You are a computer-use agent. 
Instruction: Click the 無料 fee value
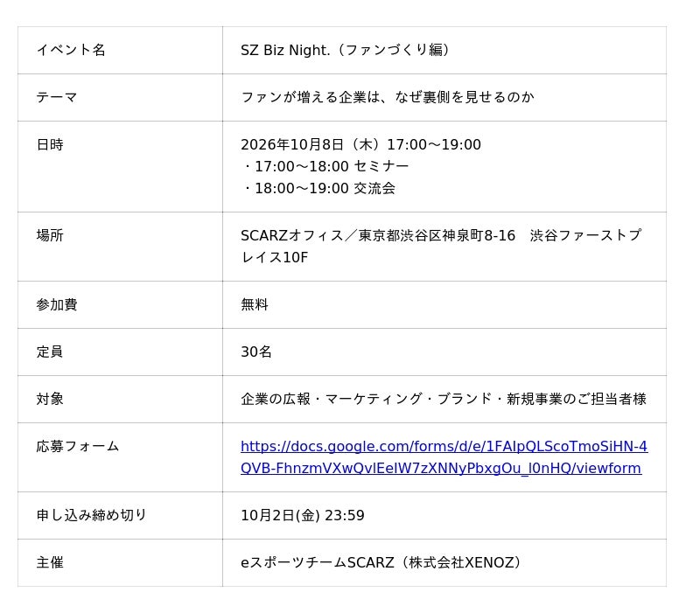(x=255, y=304)
